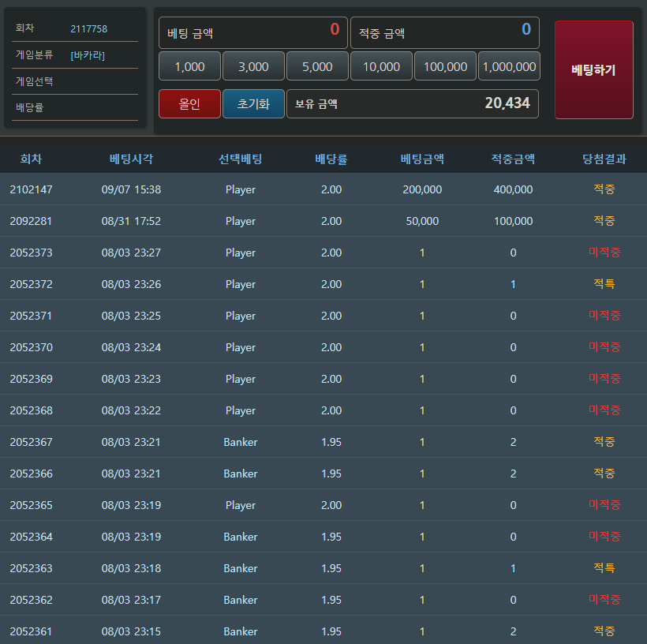Click the [바카라] game category value

point(88,55)
